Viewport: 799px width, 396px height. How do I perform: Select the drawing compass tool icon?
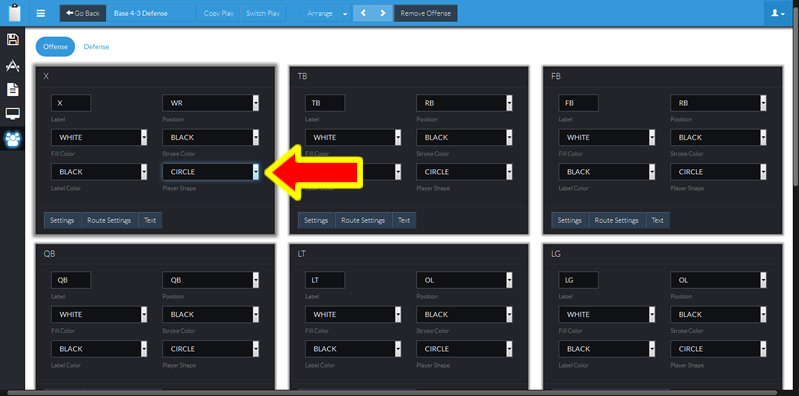(x=12, y=65)
